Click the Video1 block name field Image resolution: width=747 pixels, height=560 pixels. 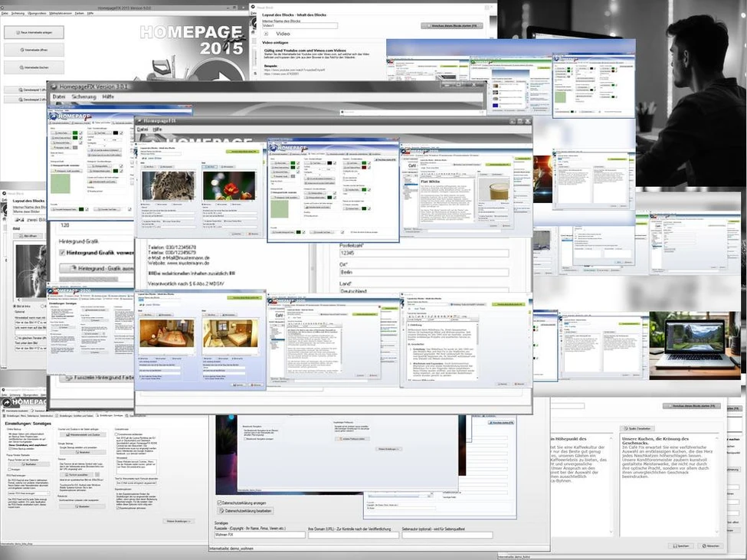coord(300,25)
